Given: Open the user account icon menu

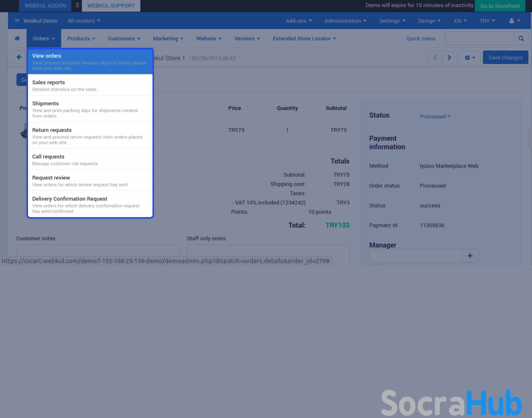Looking at the screenshot, I should [515, 21].
